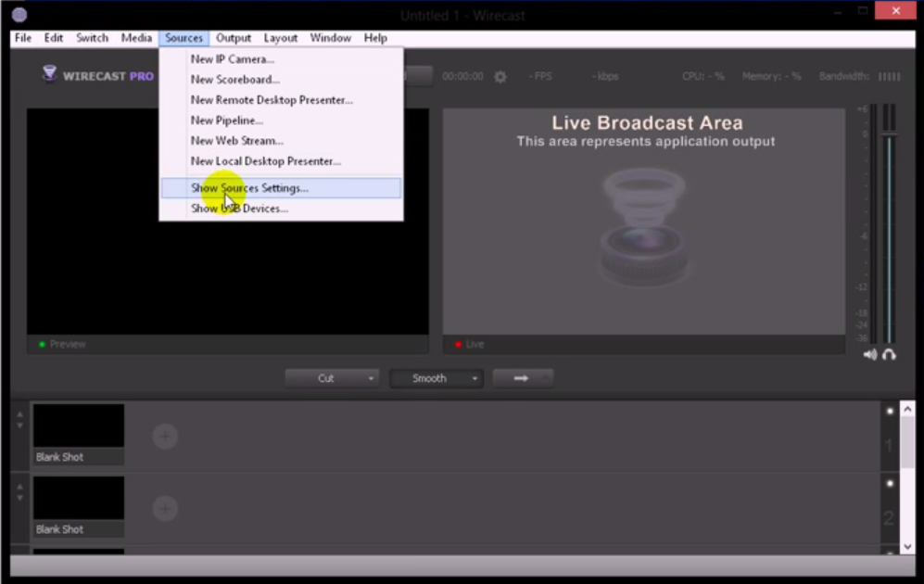Screen dimensions: 924x584
Task: Select the Blank Shot in layer 1
Action: [79, 435]
